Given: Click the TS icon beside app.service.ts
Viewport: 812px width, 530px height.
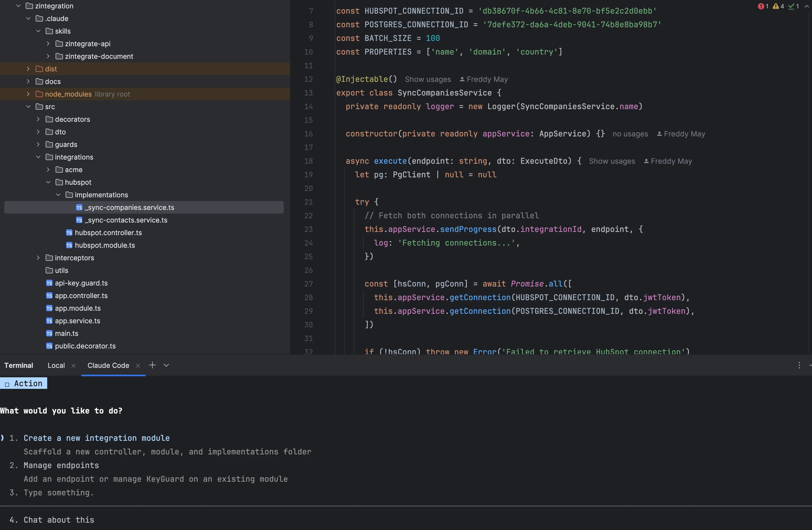Looking at the screenshot, I should [49, 321].
